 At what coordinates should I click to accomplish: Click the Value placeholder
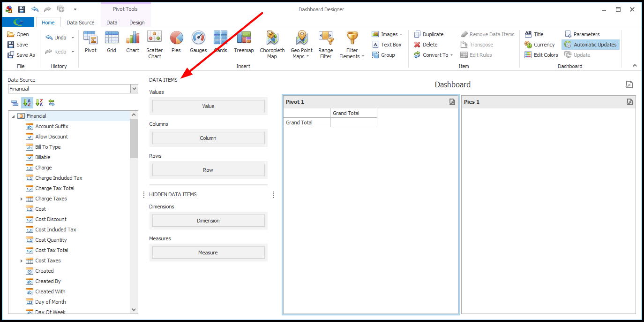208,106
